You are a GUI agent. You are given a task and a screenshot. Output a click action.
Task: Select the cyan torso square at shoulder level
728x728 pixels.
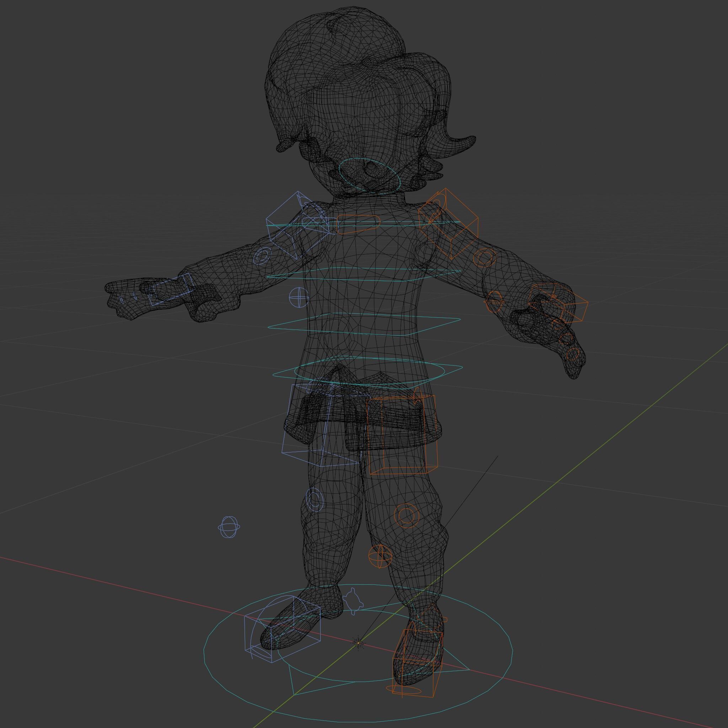pyautogui.click(x=364, y=224)
